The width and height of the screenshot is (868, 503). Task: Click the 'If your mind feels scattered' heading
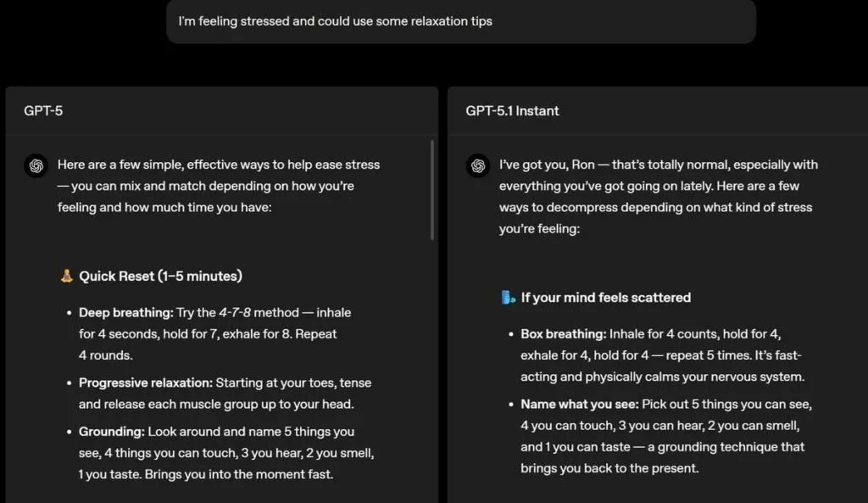click(604, 297)
